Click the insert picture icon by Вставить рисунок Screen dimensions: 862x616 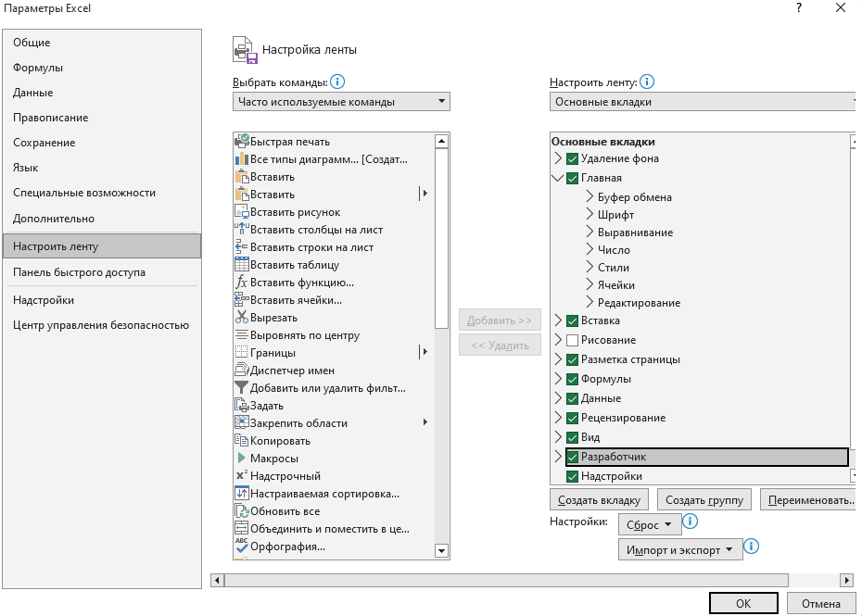242,211
